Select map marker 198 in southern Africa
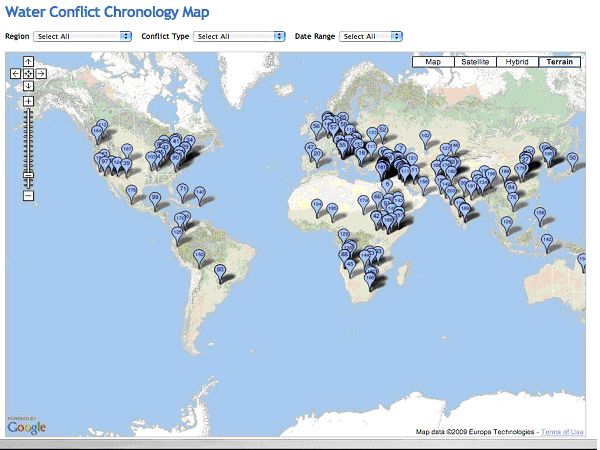 [370, 280]
